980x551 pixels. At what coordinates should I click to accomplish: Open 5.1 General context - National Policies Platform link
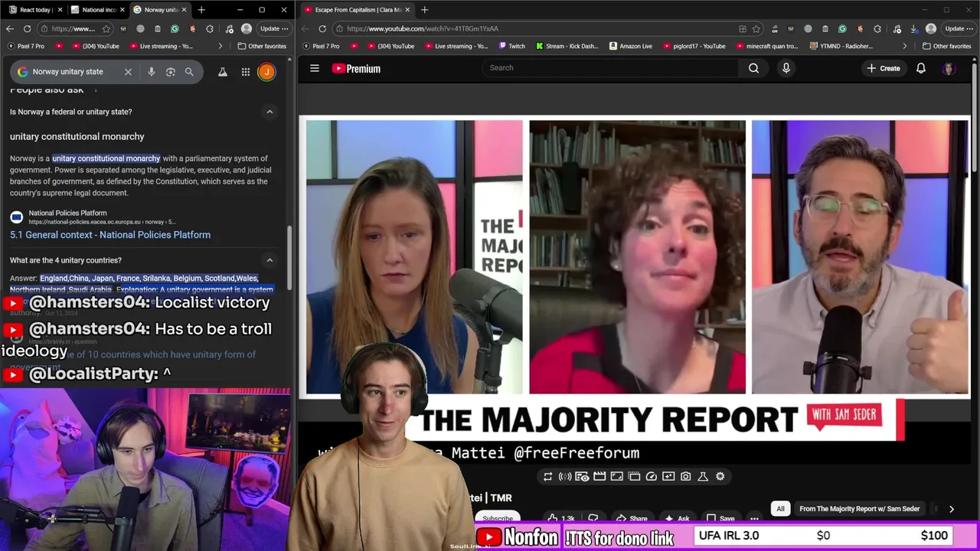(x=110, y=235)
